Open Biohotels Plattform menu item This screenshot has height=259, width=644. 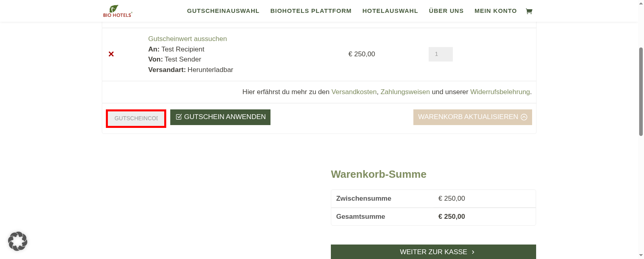coord(311,11)
